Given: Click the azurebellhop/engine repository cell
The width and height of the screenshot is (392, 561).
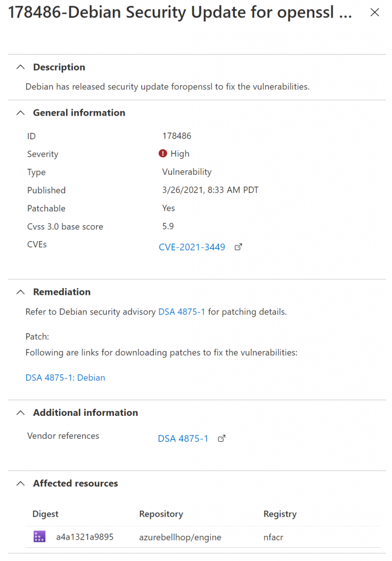Looking at the screenshot, I should click(180, 537).
